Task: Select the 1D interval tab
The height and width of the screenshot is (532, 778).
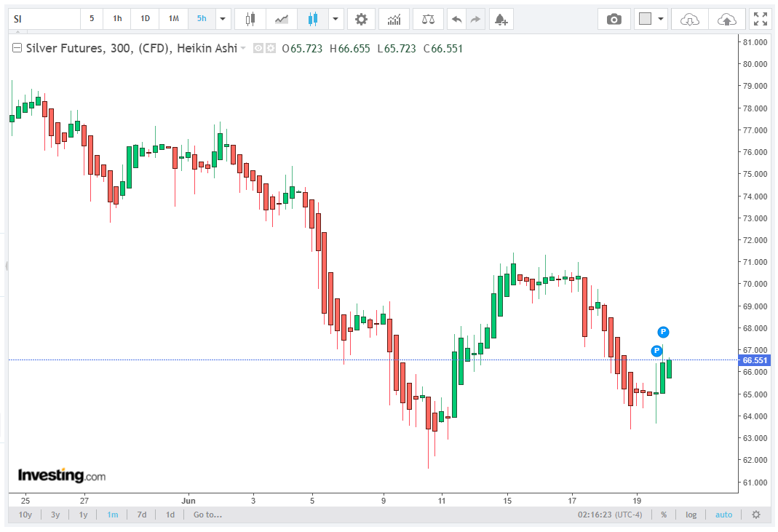Action: click(x=145, y=19)
